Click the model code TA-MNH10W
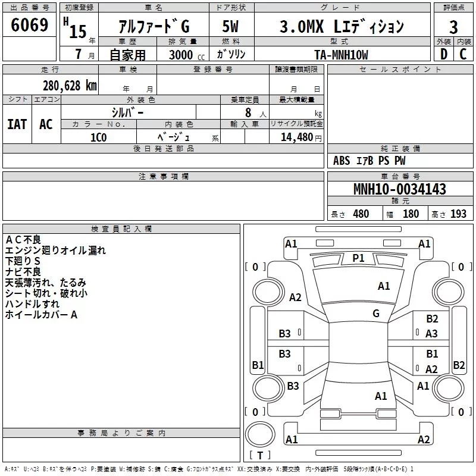 (x=341, y=55)
